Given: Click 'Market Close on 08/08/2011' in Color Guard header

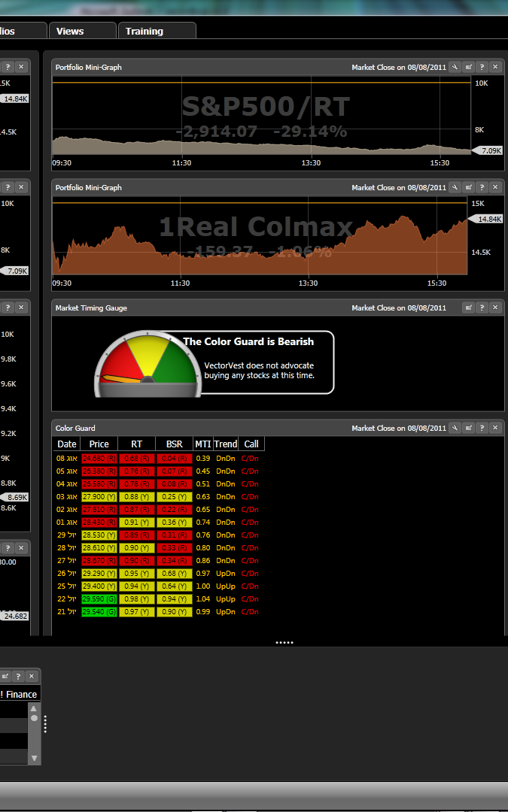Looking at the screenshot, I should tap(399, 428).
